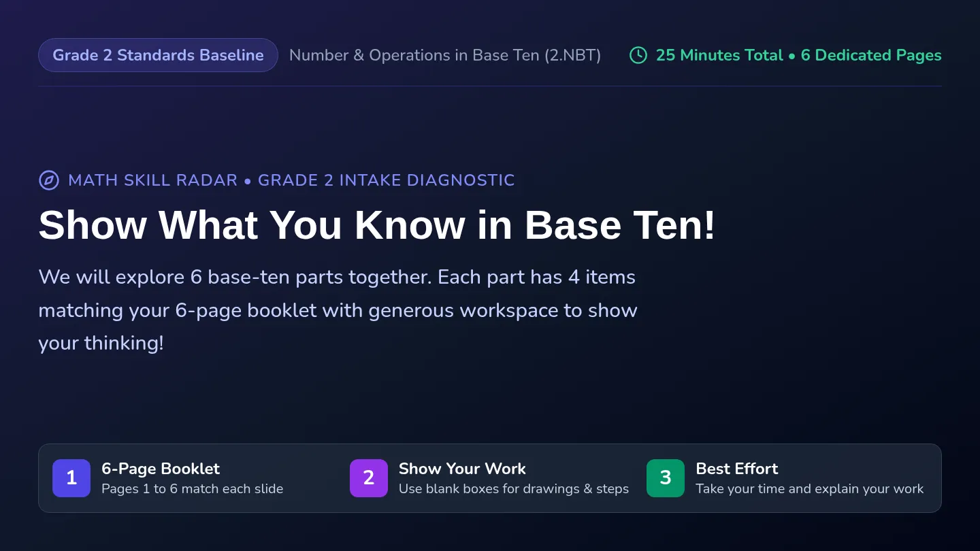Select the purple number 2 badge

[x=369, y=478]
